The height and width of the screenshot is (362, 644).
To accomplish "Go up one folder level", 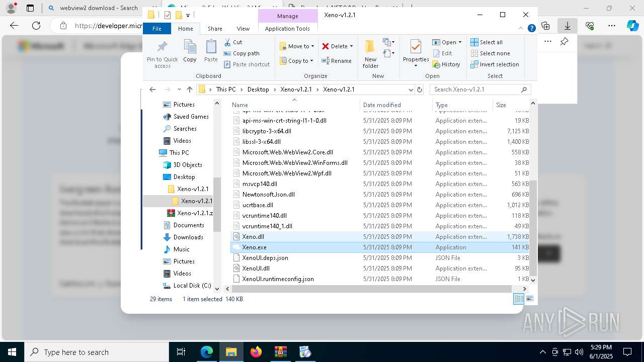I will pyautogui.click(x=189, y=89).
